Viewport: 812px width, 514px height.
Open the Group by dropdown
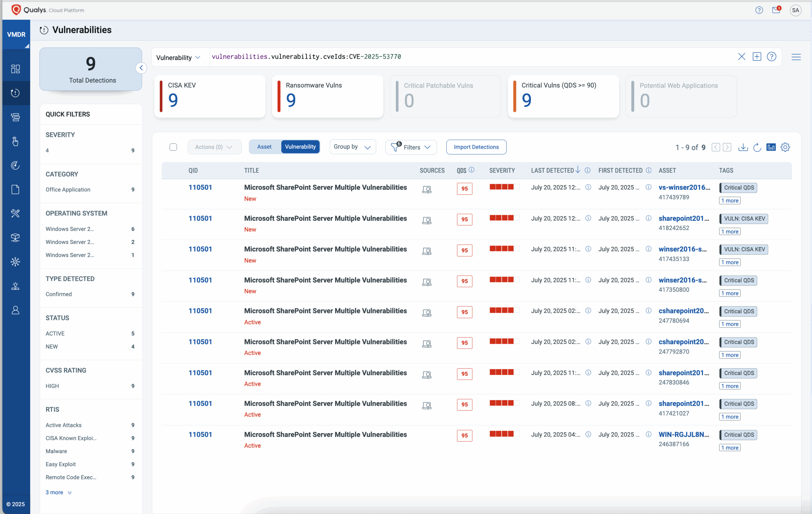(x=352, y=147)
